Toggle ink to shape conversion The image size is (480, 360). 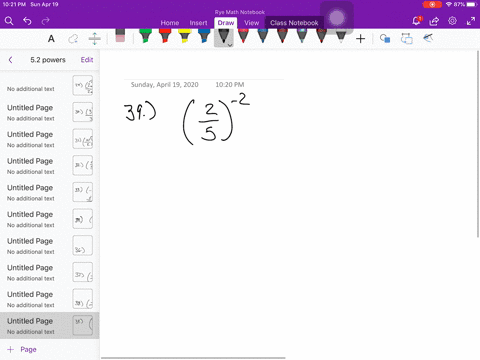(407, 39)
